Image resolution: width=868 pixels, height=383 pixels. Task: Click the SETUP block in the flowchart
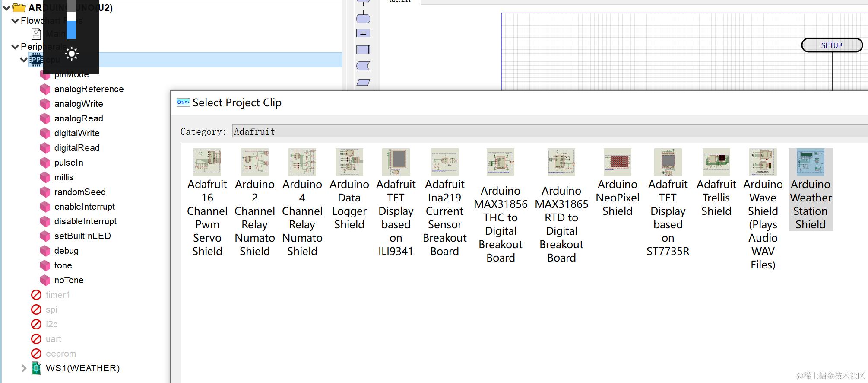[x=832, y=45]
